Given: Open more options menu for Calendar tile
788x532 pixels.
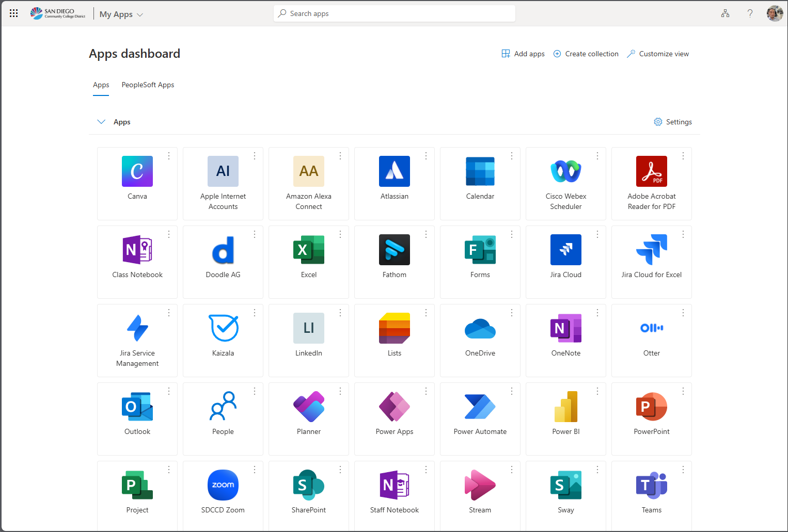Looking at the screenshot, I should [x=512, y=156].
